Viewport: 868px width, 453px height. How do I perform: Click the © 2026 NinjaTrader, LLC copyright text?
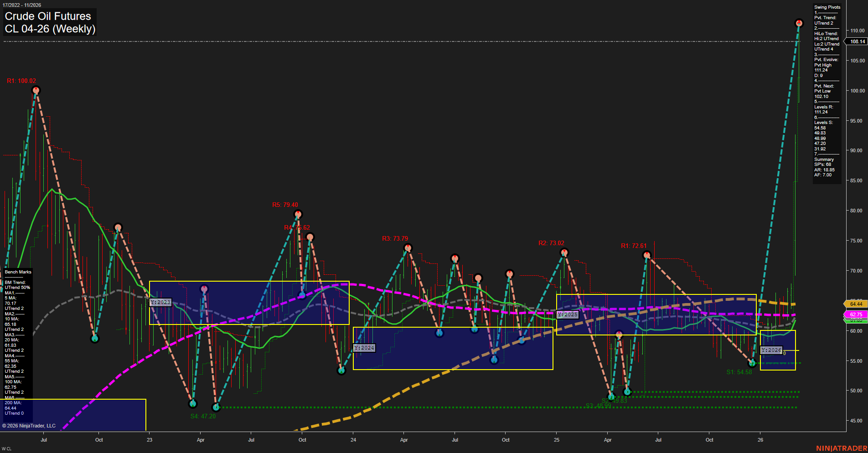click(29, 426)
